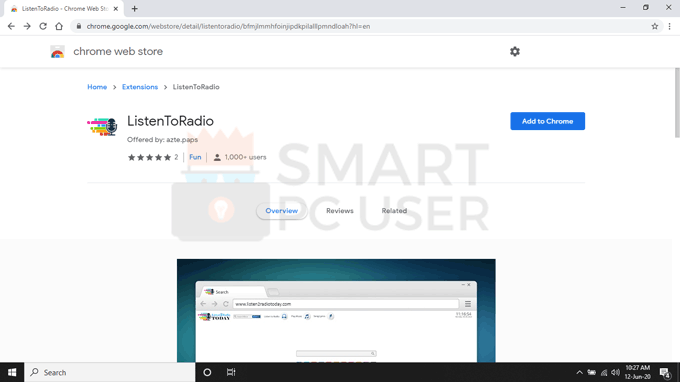Open the network status tray icon
Screen dimensions: 680x382
(x=604, y=372)
